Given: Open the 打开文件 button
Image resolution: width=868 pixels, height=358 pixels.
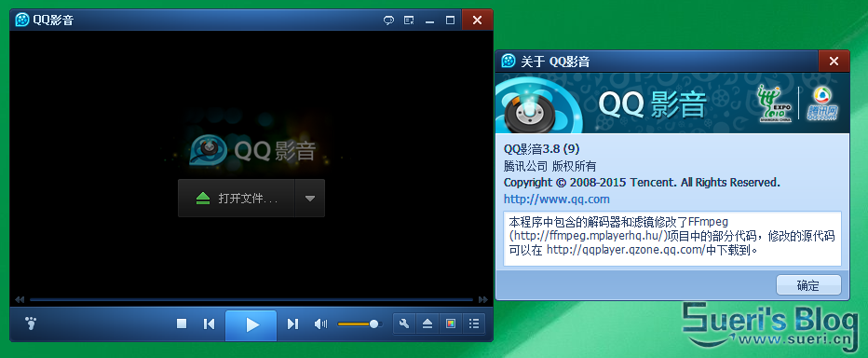Looking at the screenshot, I should pyautogui.click(x=237, y=198).
